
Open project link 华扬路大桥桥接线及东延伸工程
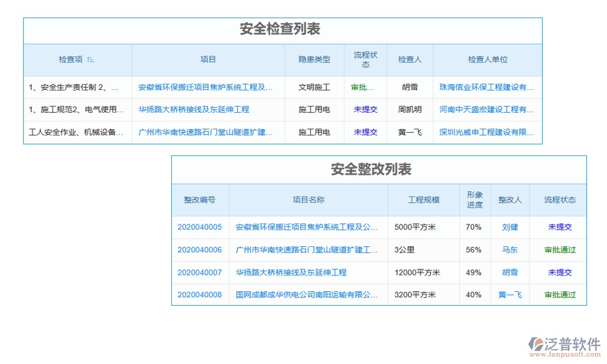tap(200, 109)
